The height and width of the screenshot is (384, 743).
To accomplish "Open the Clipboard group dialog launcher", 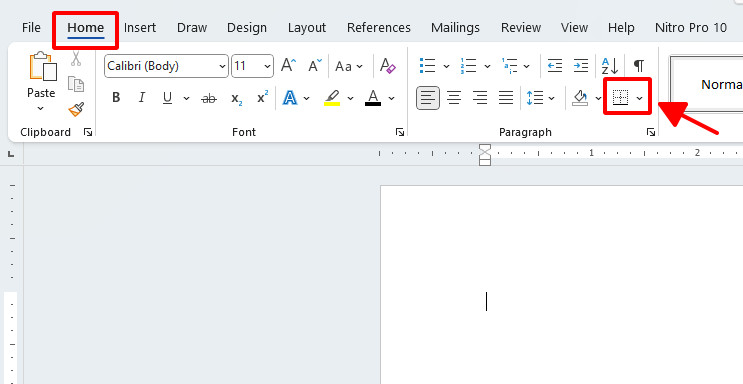I will coord(88,132).
